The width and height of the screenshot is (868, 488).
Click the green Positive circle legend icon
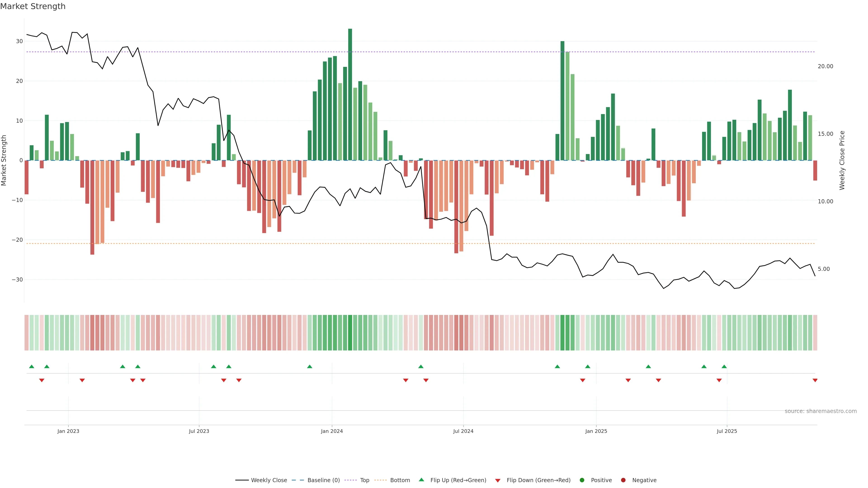[582, 480]
